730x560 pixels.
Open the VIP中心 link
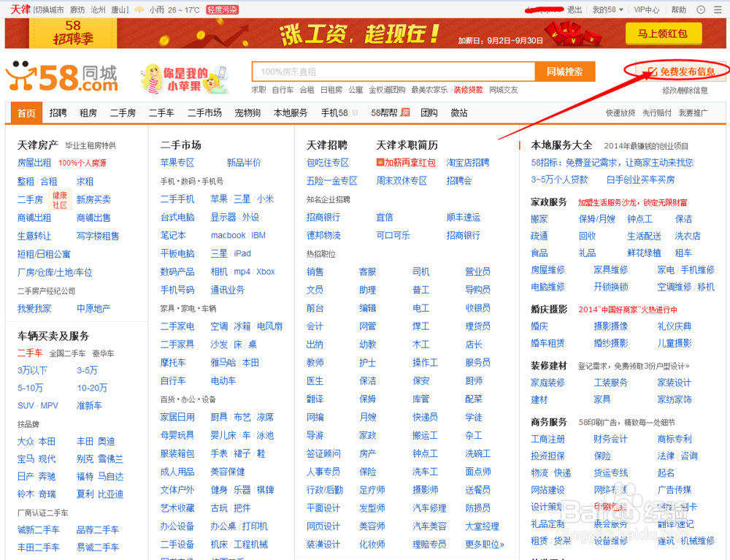click(x=647, y=9)
